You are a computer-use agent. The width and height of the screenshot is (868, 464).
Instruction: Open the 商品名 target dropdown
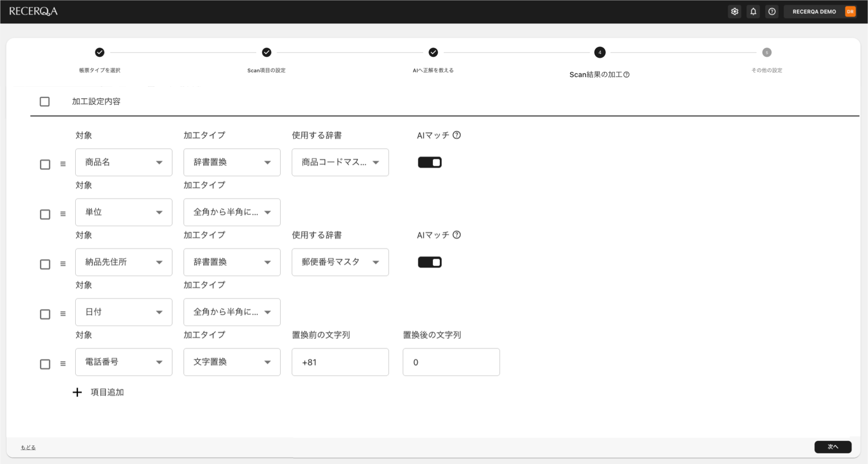(x=124, y=162)
